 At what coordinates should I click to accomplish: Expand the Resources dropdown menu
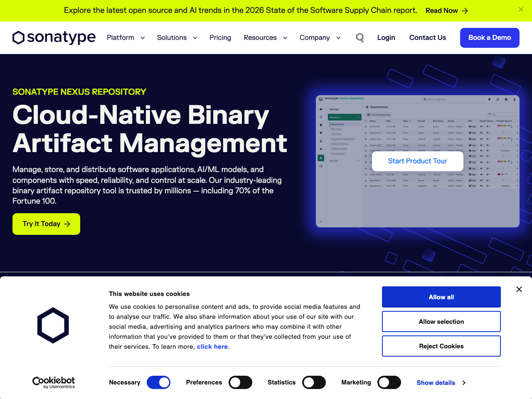pyautogui.click(x=265, y=38)
